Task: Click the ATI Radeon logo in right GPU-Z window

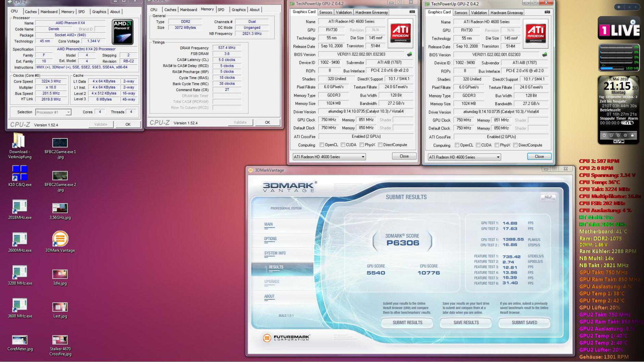Action: point(536,34)
